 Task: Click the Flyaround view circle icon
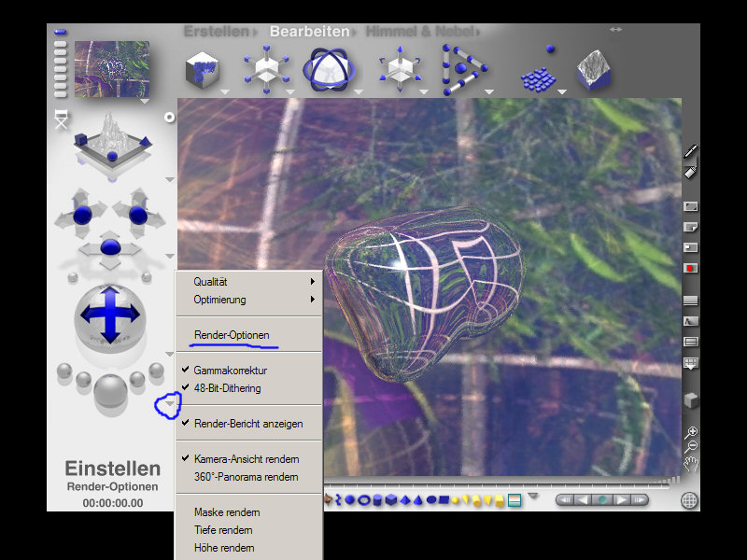169,118
